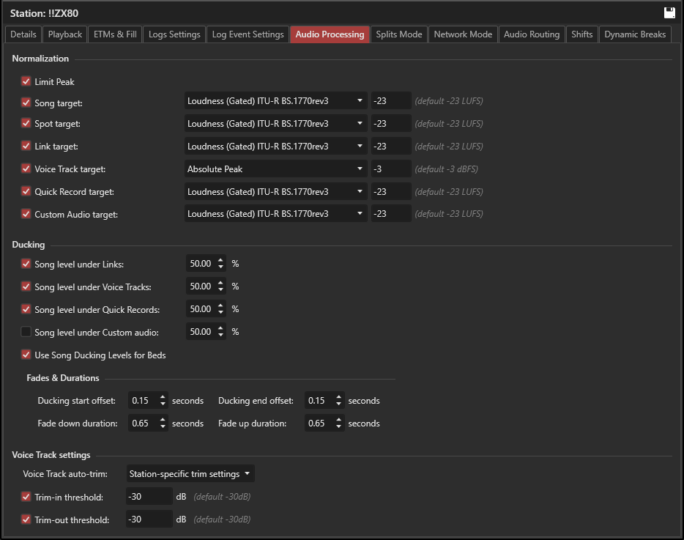Click the Voice Track target -3 field
This screenshot has width=684, height=540.
coord(391,169)
